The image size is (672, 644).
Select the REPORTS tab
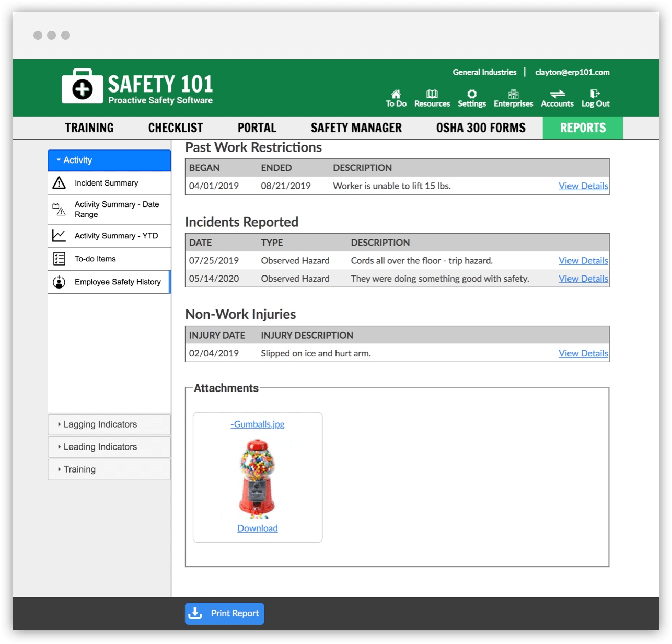(x=583, y=128)
